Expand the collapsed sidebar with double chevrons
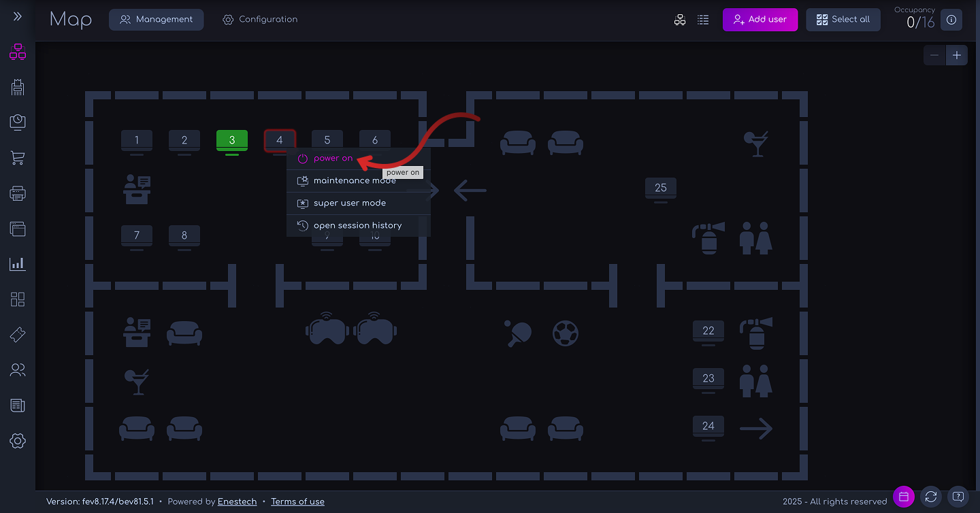This screenshot has height=513, width=980. tap(17, 17)
